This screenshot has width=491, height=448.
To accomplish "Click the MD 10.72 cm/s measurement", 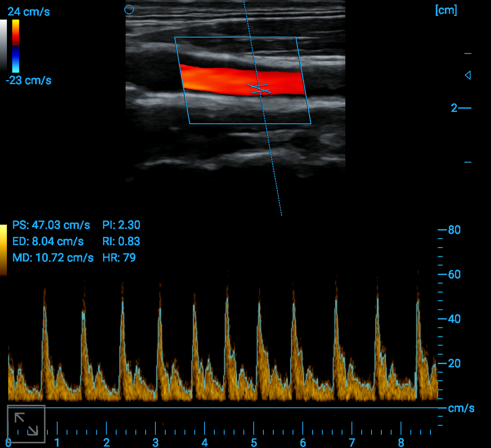I will click(x=53, y=258).
